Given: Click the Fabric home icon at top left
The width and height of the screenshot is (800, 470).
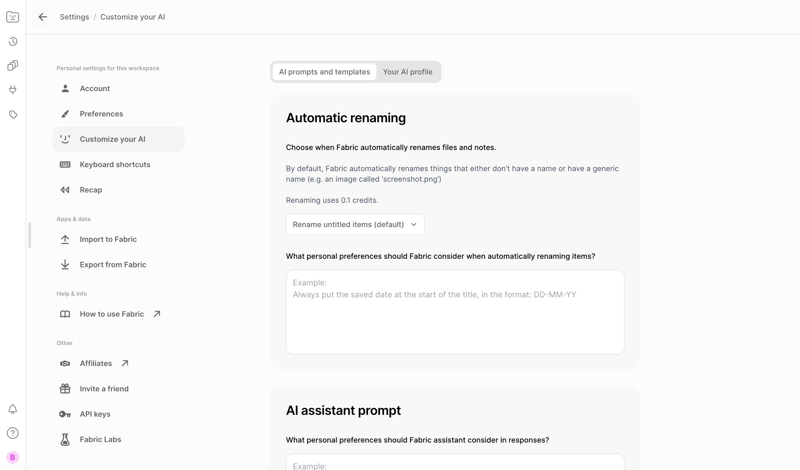Looking at the screenshot, I should pos(13,17).
